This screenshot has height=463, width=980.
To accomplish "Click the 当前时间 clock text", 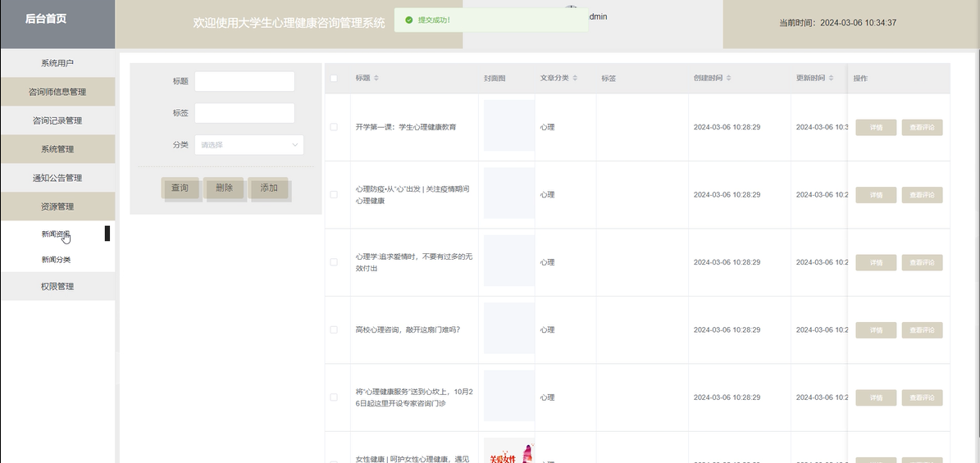I will pos(837,22).
